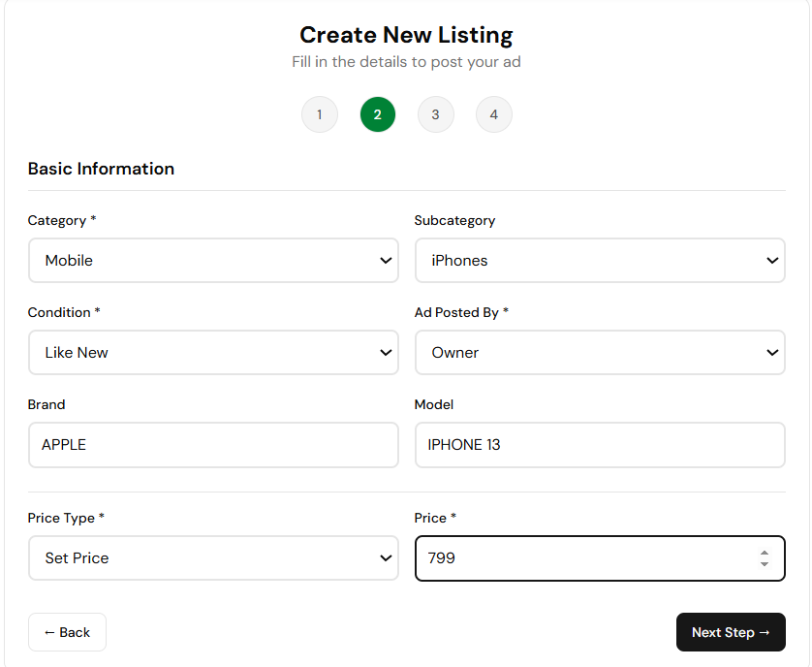
Task: Click the Brand label text above field
Action: tap(47, 404)
